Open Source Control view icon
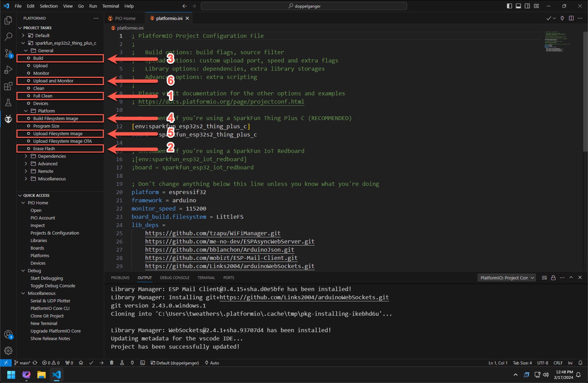588x383 pixels. [x=8, y=53]
